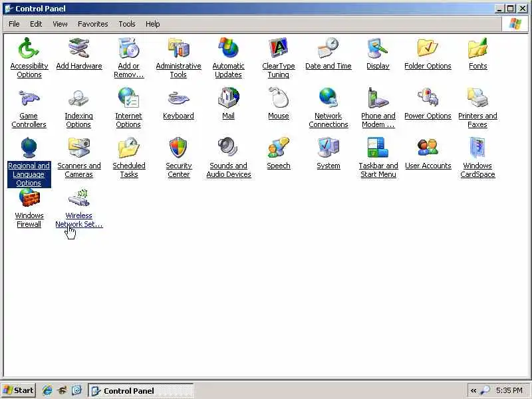Open Automatic Updates icon
Screen dimensions: 532x399
(228, 48)
